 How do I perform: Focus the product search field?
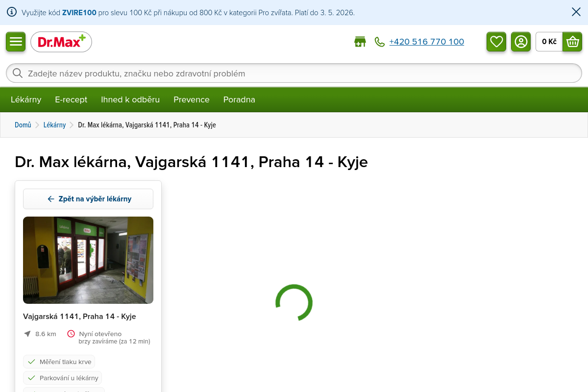294,73
